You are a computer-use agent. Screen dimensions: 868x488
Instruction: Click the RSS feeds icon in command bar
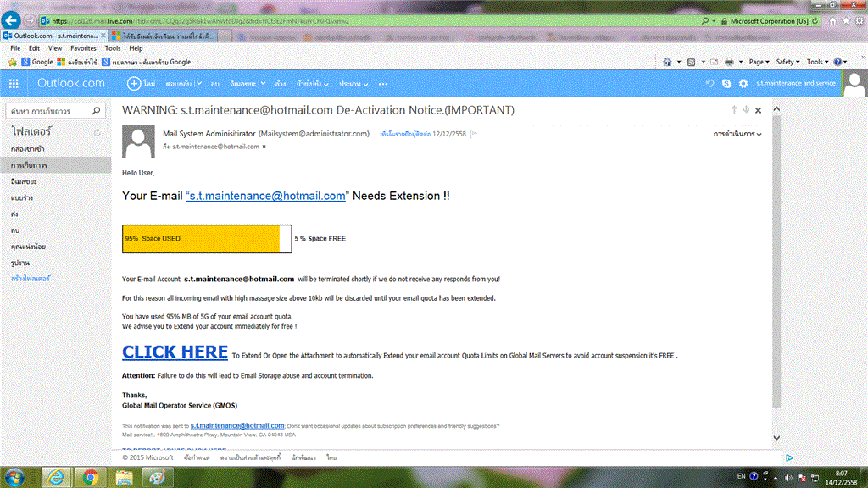(x=691, y=62)
